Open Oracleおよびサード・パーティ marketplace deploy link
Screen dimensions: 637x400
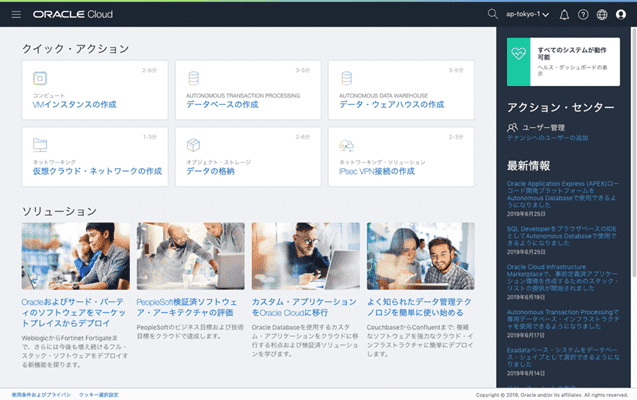74,313
